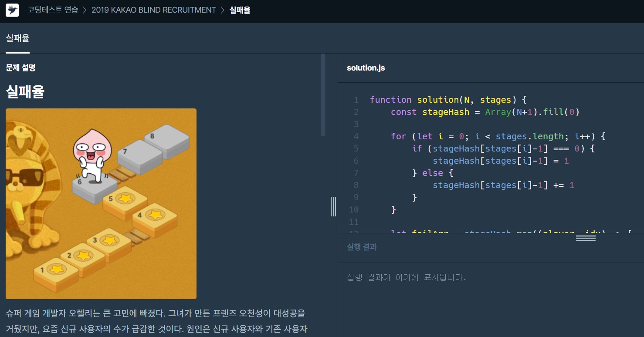Grab the horizontal results panel resize handle

pos(586,238)
